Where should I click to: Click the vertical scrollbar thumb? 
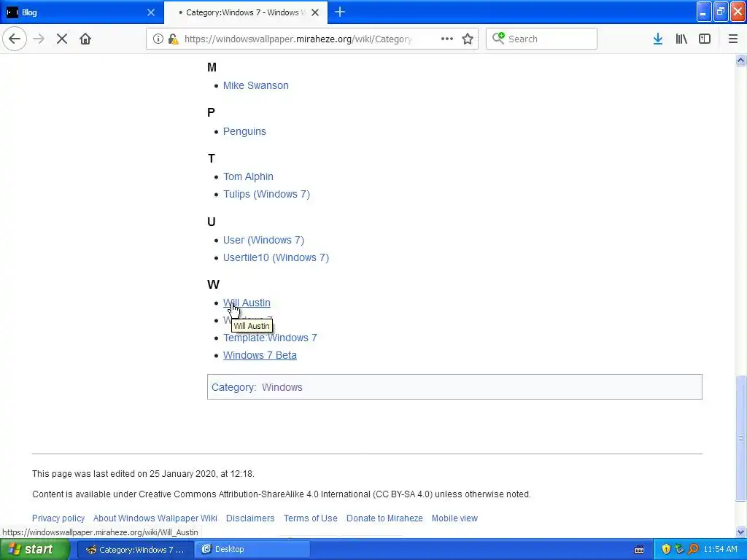coord(741,438)
